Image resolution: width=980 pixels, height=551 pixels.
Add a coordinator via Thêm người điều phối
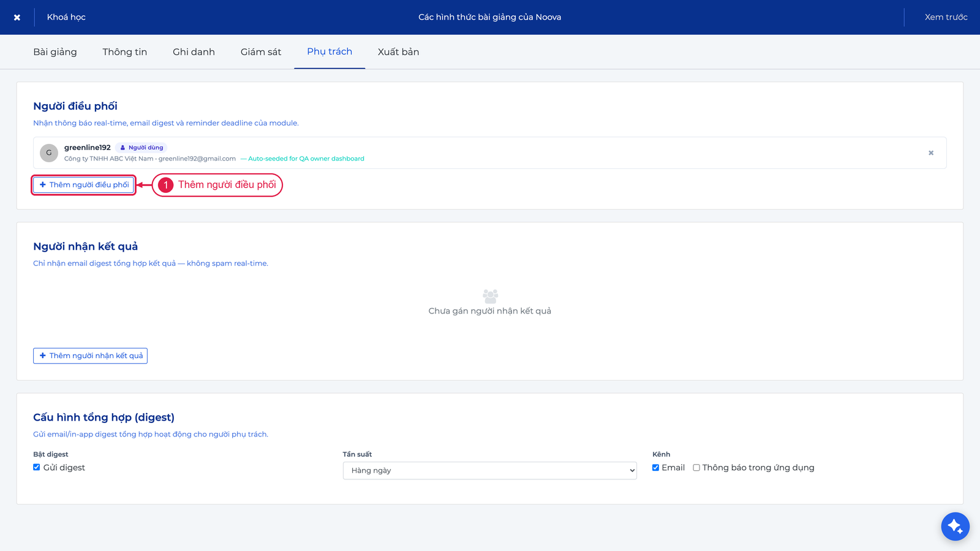84,185
